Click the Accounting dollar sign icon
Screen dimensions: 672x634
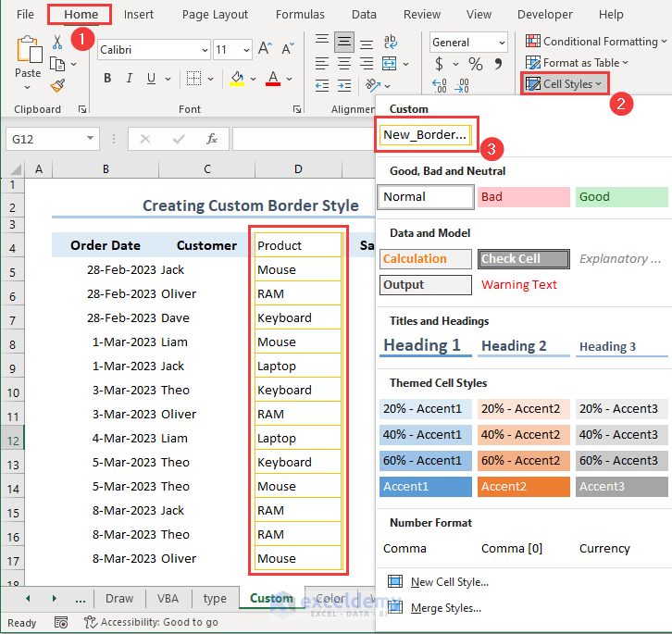(x=439, y=64)
